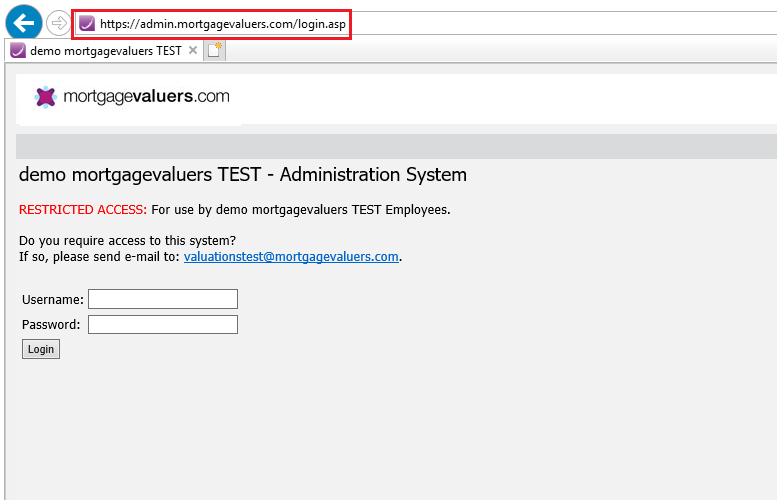Focus the Username input field
The width and height of the screenshot is (780, 500).
(163, 299)
